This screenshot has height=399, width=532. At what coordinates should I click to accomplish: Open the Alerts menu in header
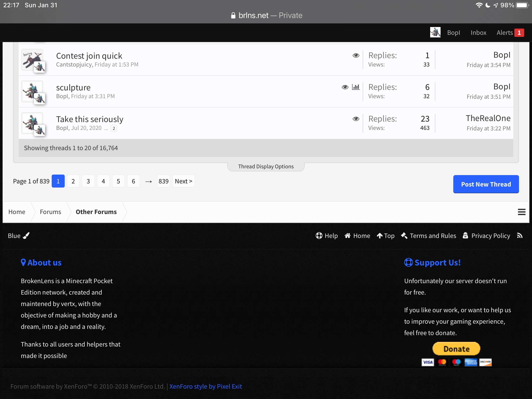pyautogui.click(x=505, y=33)
